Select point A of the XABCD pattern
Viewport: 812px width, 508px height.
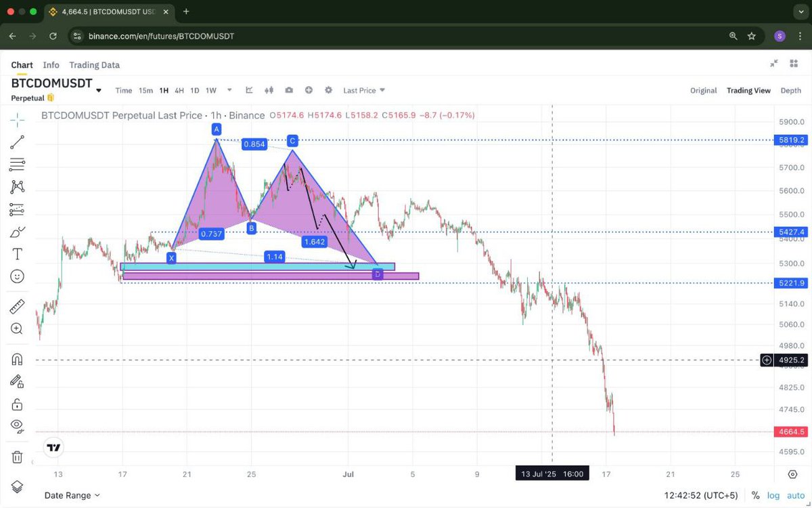click(217, 129)
